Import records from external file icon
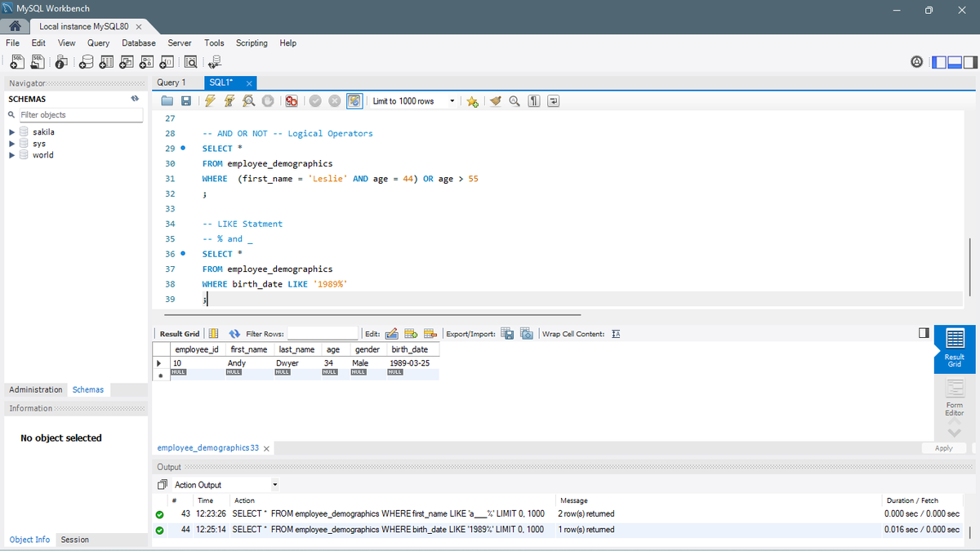Viewport: 980px width, 551px height. point(526,333)
